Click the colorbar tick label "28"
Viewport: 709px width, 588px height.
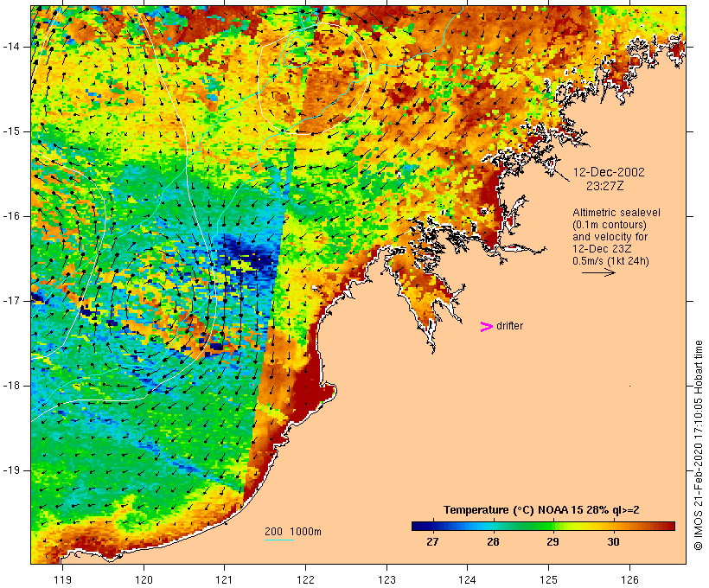pos(493,542)
